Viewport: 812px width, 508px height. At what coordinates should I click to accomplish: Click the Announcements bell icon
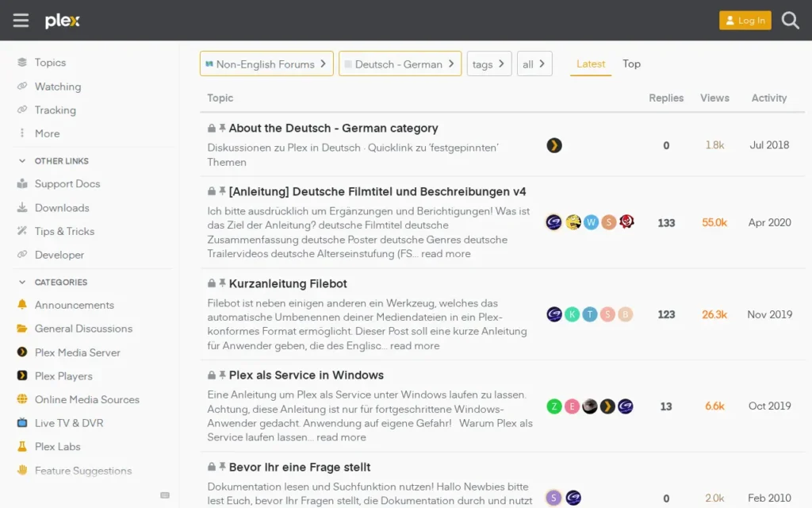21,304
